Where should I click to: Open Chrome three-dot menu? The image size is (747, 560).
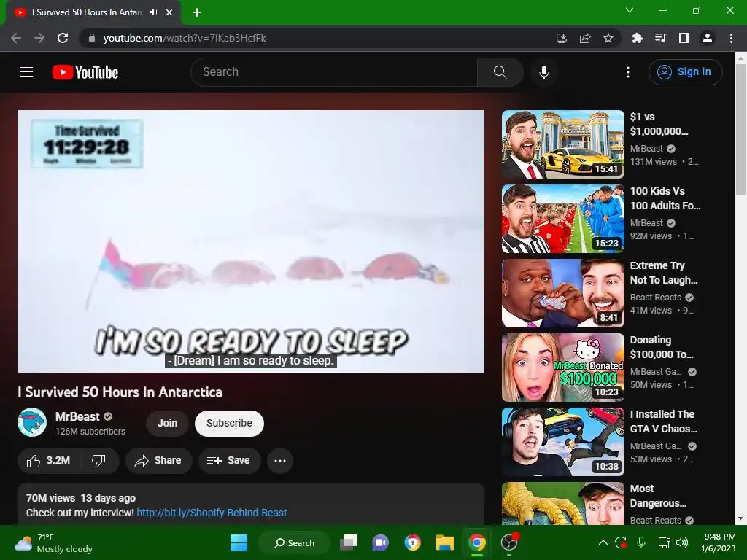pos(731,38)
